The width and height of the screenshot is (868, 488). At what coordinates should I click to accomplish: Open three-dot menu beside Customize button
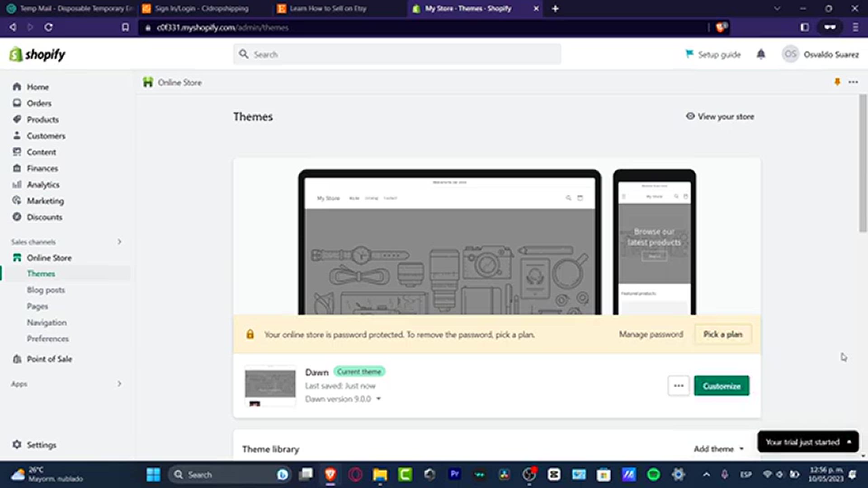(678, 386)
